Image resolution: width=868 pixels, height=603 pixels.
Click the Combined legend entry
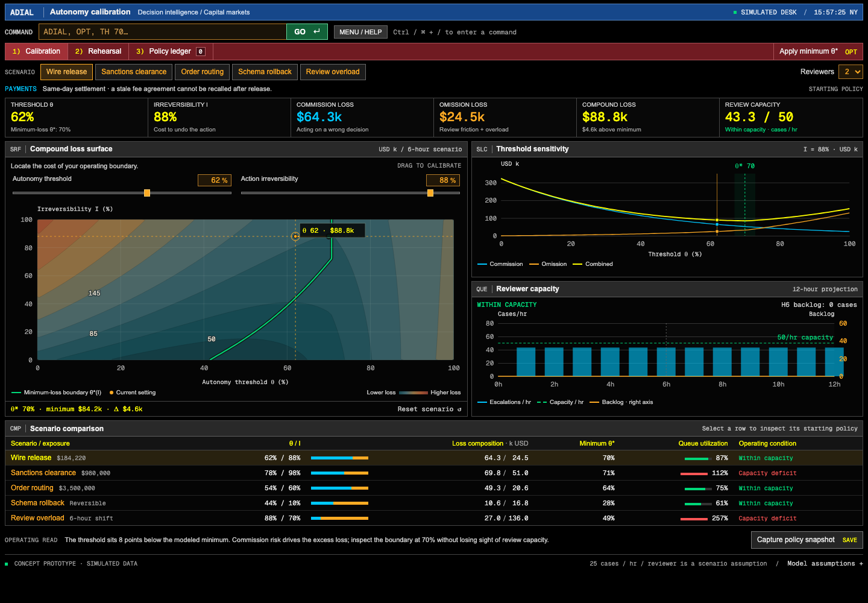[x=593, y=264]
